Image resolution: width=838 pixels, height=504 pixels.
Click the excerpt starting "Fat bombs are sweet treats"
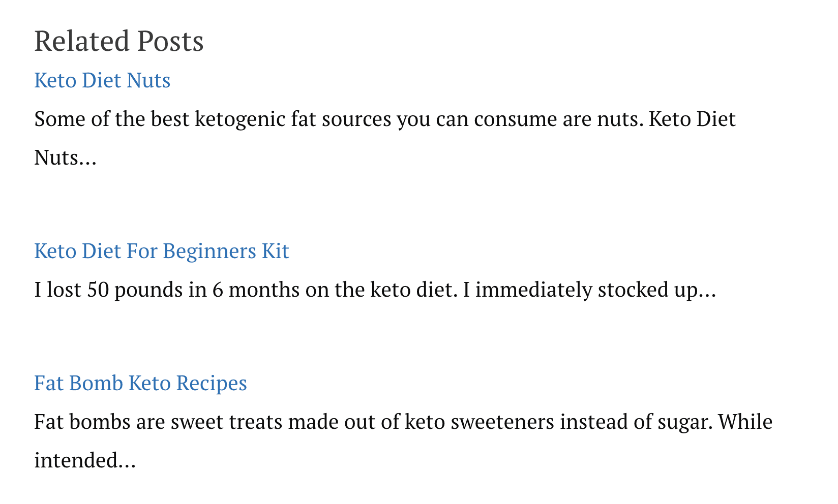pyautogui.click(x=403, y=442)
